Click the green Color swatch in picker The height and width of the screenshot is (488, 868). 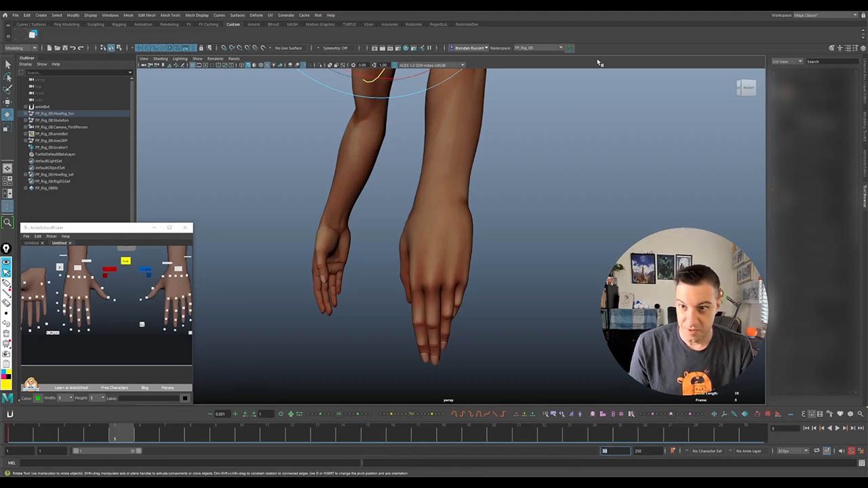[x=38, y=398]
